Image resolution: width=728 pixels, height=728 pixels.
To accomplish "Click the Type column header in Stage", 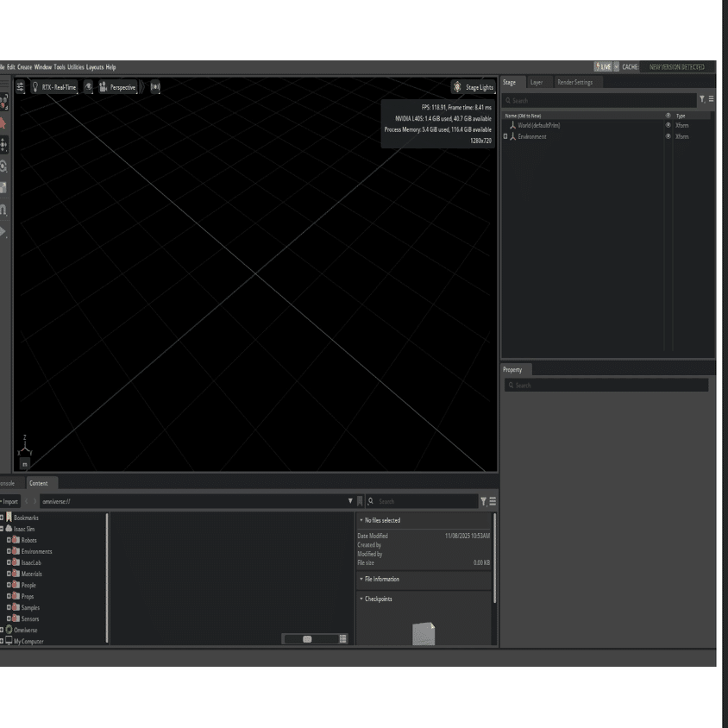I will 681,116.
